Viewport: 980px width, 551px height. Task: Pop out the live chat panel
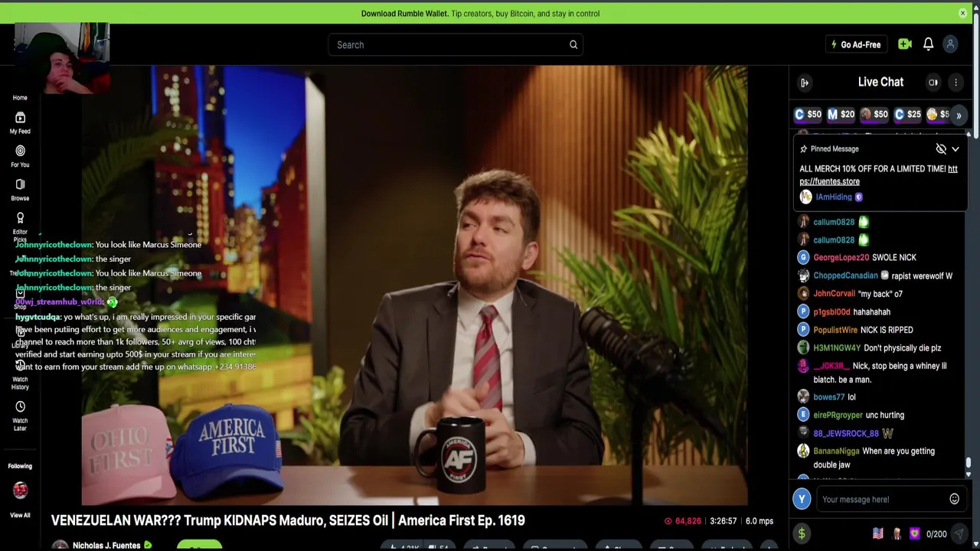point(805,83)
